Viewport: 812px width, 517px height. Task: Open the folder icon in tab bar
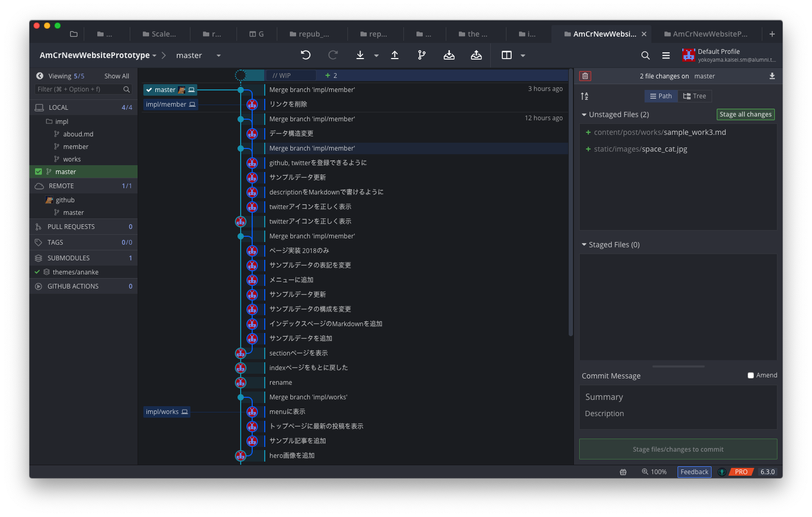coord(74,34)
